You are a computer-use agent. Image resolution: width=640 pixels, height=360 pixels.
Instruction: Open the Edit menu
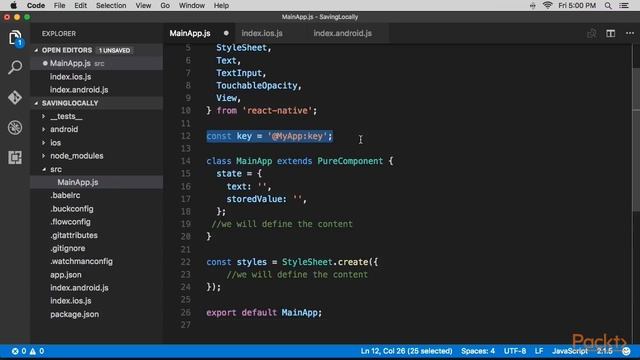80,5
